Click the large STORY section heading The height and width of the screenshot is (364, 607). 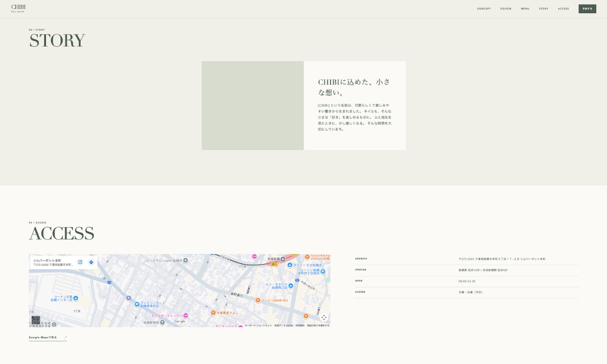pos(57,41)
